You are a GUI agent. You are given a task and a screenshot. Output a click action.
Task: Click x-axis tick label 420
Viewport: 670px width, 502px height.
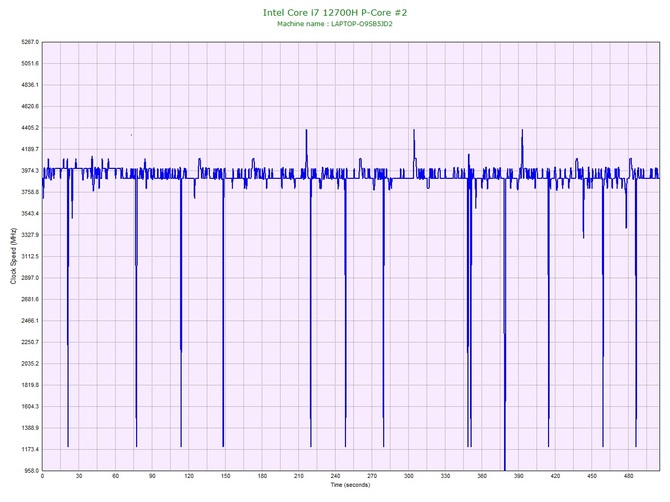[555, 476]
